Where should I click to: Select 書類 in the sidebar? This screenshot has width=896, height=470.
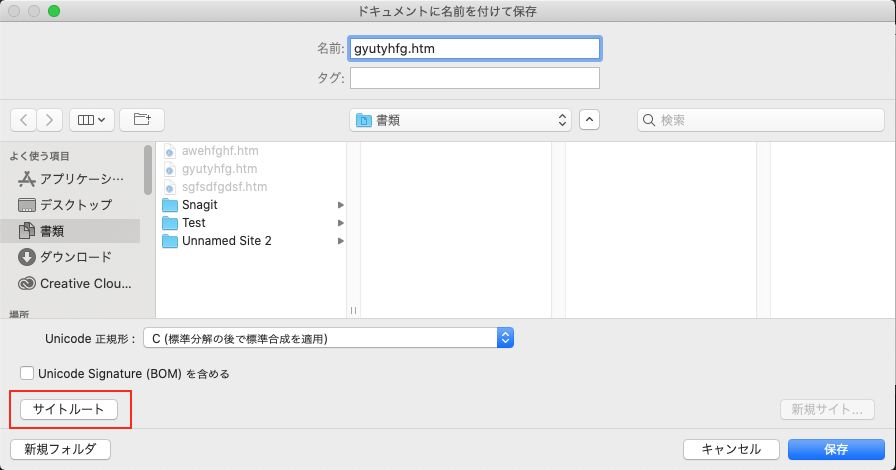click(x=71, y=231)
